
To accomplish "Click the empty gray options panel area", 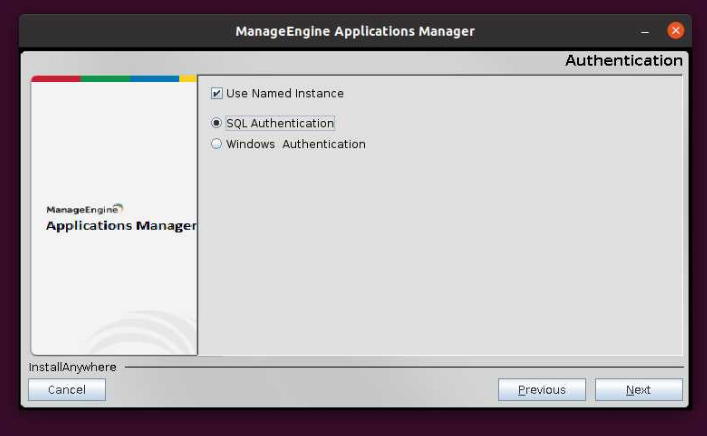I will click(x=440, y=260).
